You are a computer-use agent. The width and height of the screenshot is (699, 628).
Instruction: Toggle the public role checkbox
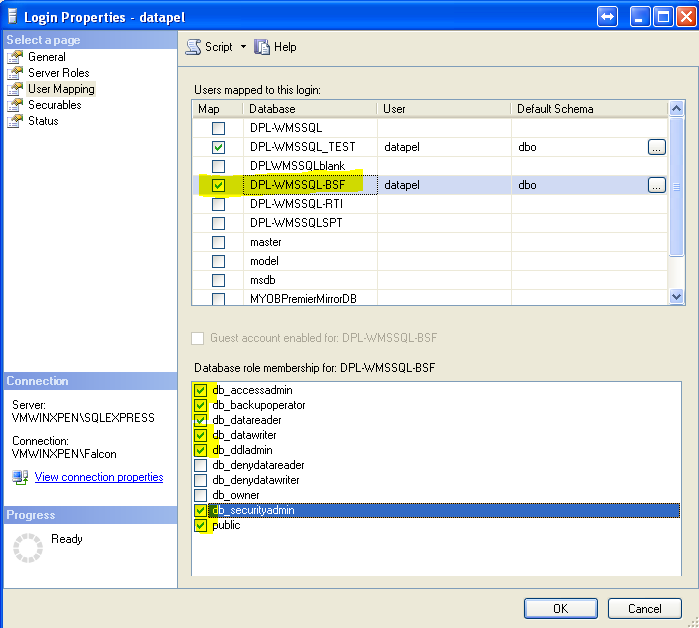point(201,525)
